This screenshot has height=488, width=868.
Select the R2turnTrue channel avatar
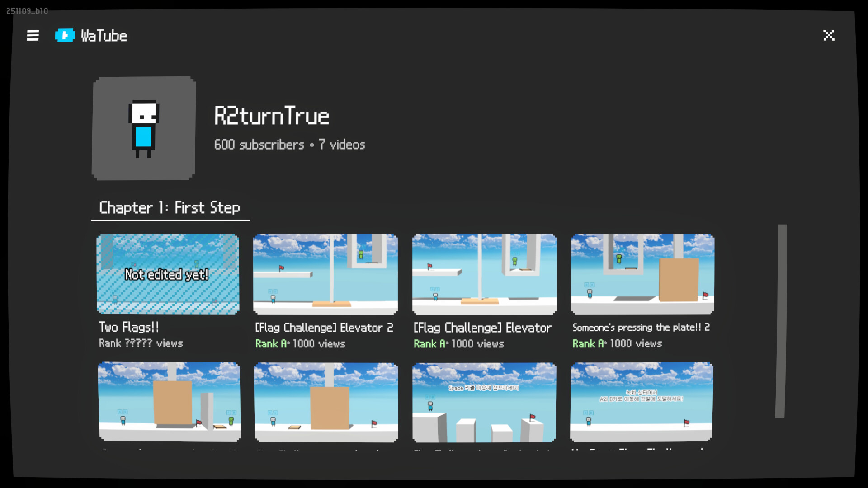click(144, 128)
